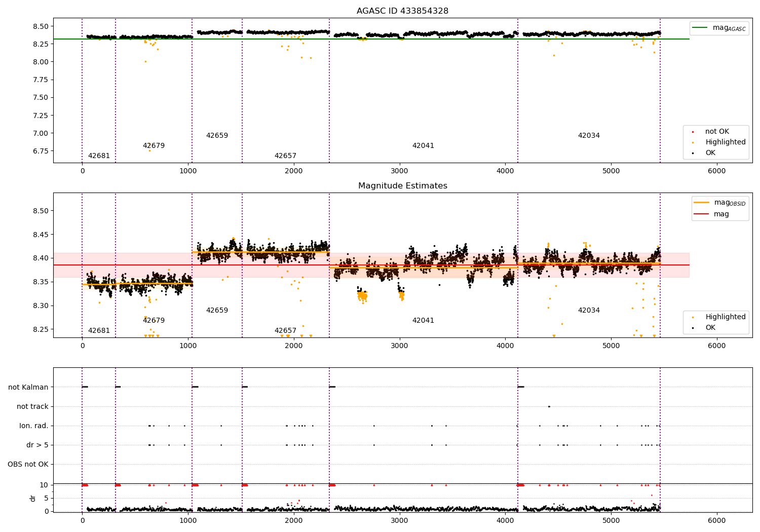Click the 6000 x-axis tick under Magnitude Estimates plot

point(716,346)
